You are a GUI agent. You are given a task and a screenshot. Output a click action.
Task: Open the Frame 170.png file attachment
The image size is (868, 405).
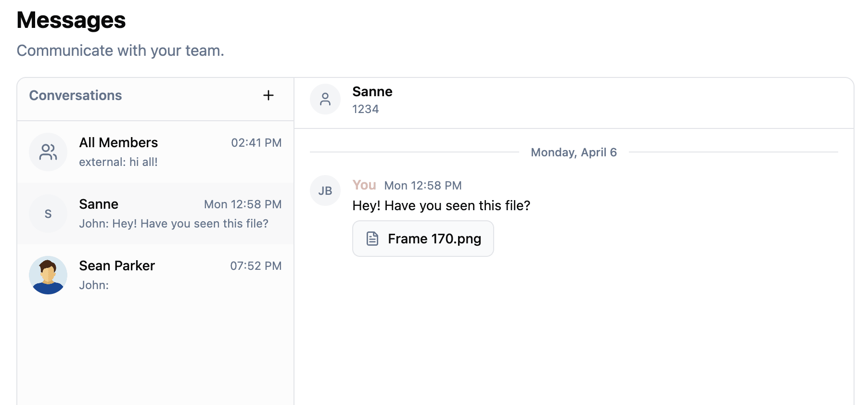(422, 238)
